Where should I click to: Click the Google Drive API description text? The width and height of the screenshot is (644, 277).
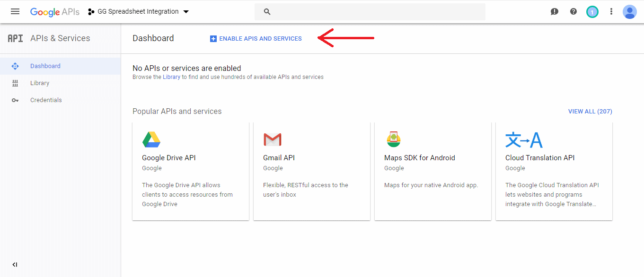(187, 195)
